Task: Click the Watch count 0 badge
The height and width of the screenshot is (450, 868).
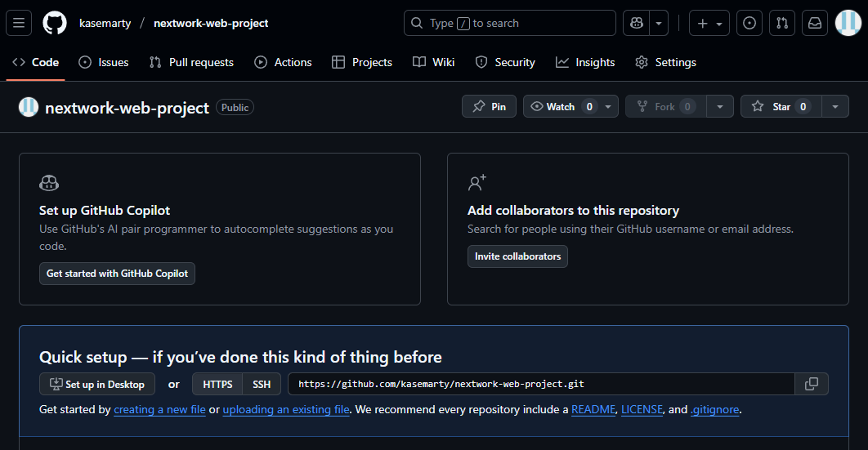Action: 589,107
